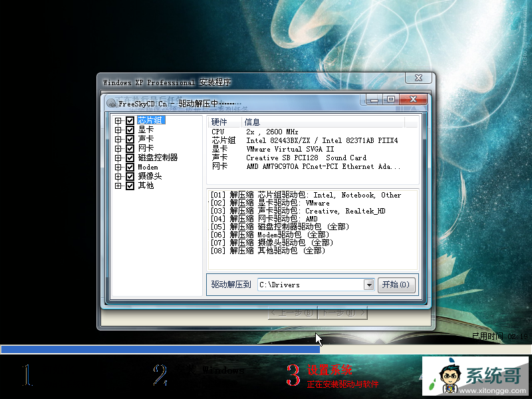Select the 声卡 tree label
Viewport: 532px width, 399px height.
coord(146,139)
